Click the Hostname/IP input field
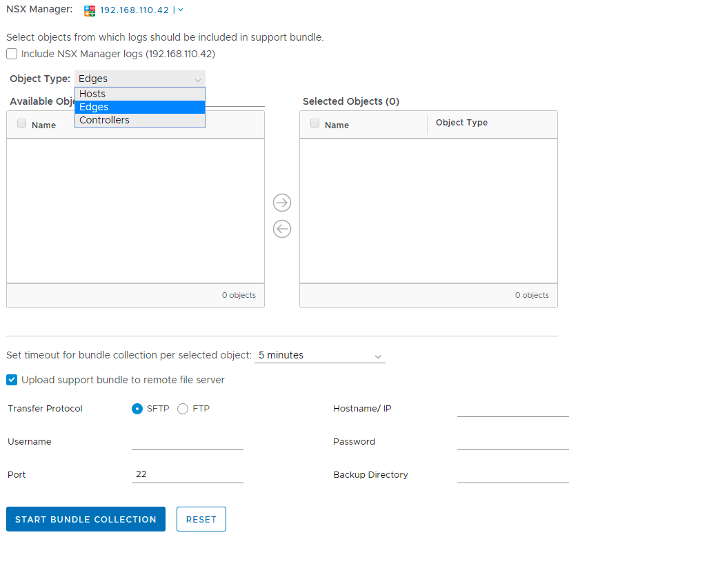 (512, 409)
